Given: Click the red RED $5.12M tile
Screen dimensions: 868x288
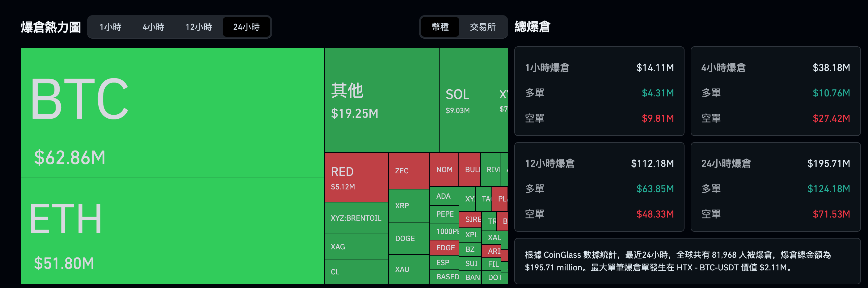Looking at the screenshot, I should [x=356, y=177].
